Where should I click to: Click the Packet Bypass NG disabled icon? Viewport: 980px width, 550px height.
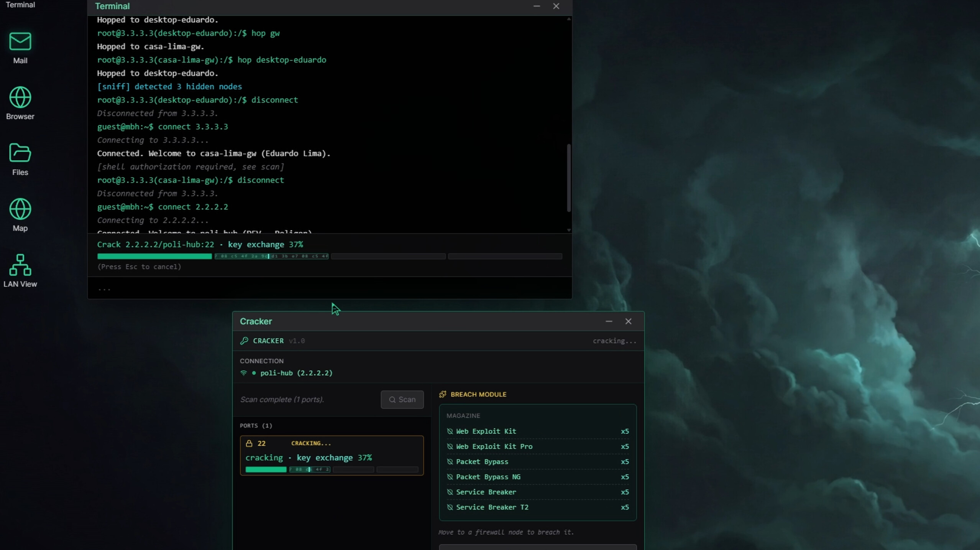(450, 477)
